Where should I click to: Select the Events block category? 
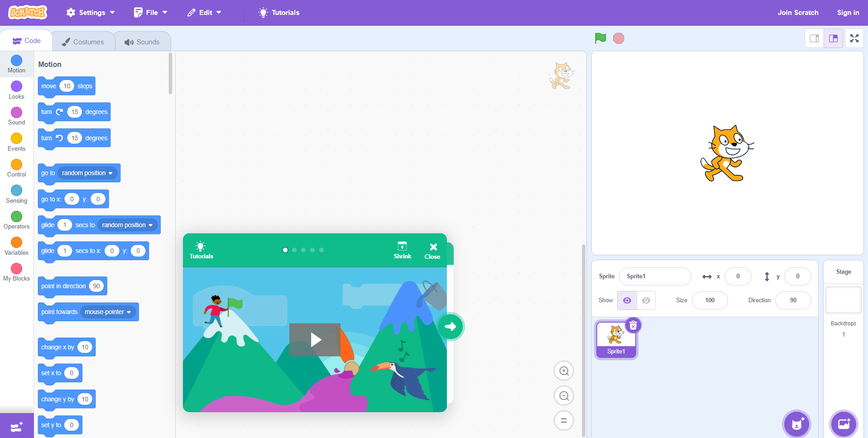tap(17, 142)
